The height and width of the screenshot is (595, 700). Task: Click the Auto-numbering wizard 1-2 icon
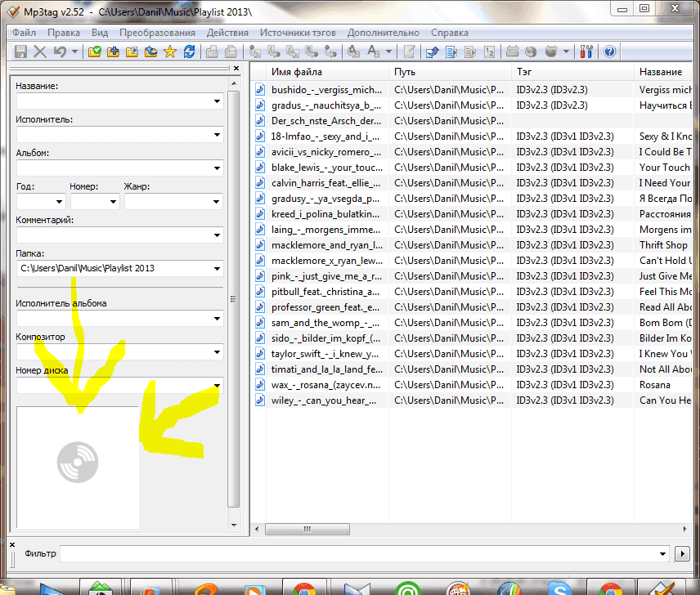click(489, 51)
